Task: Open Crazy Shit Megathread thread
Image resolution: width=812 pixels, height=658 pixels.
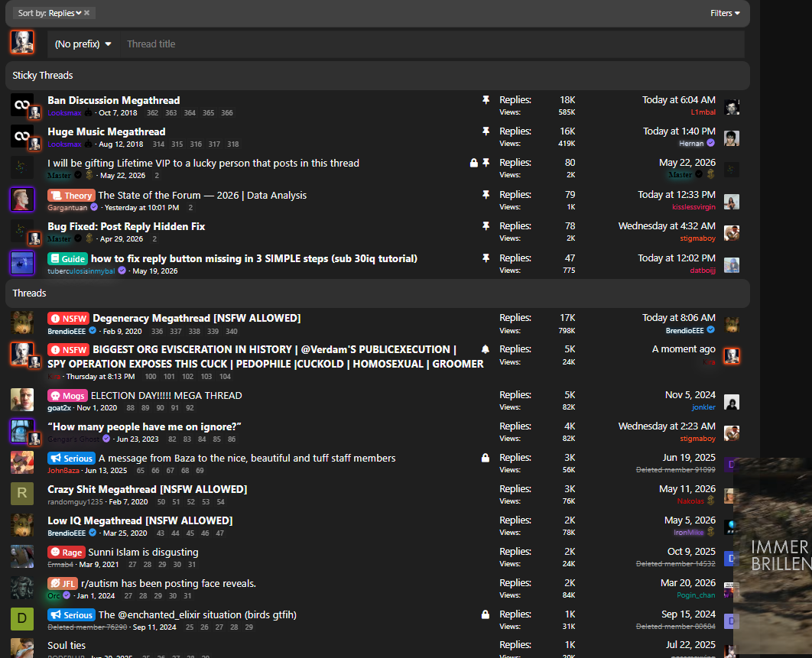Action: point(147,490)
